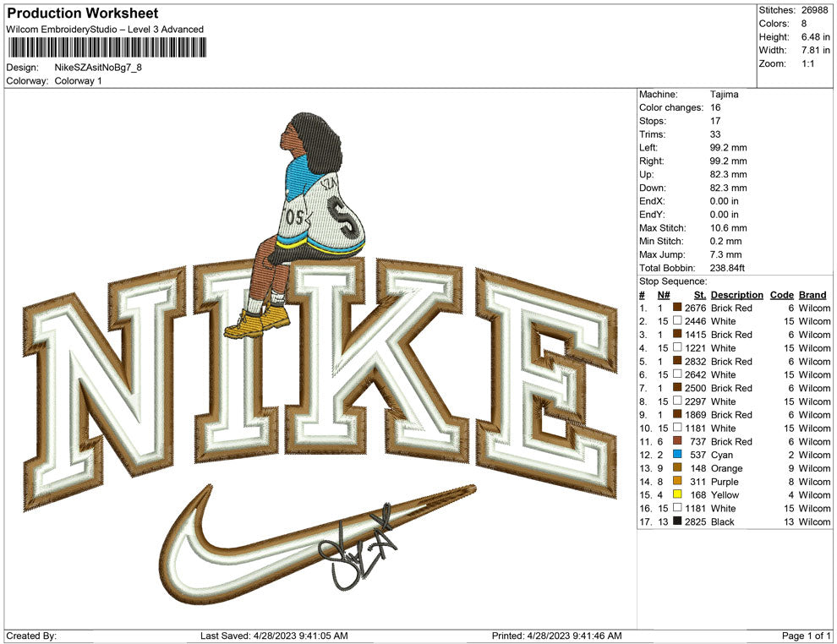
Task: Click the Min Stitch value "0.2 mm"
Action: pyautogui.click(x=725, y=241)
